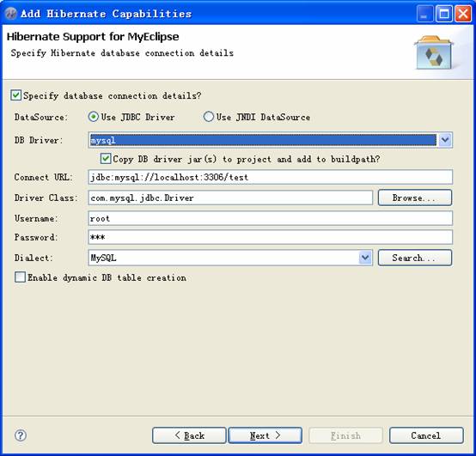
Task: Click the Browse... button for Driver Class
Action: click(x=415, y=198)
